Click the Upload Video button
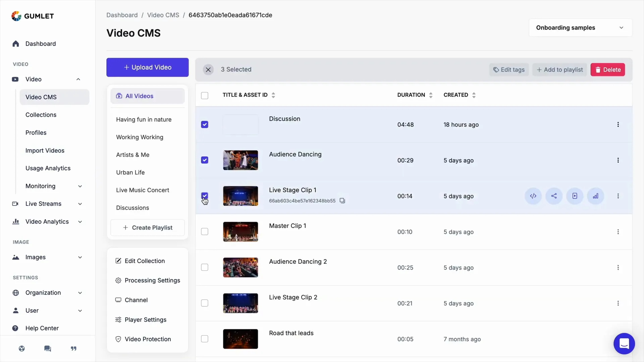The width and height of the screenshot is (644, 362). [147, 67]
